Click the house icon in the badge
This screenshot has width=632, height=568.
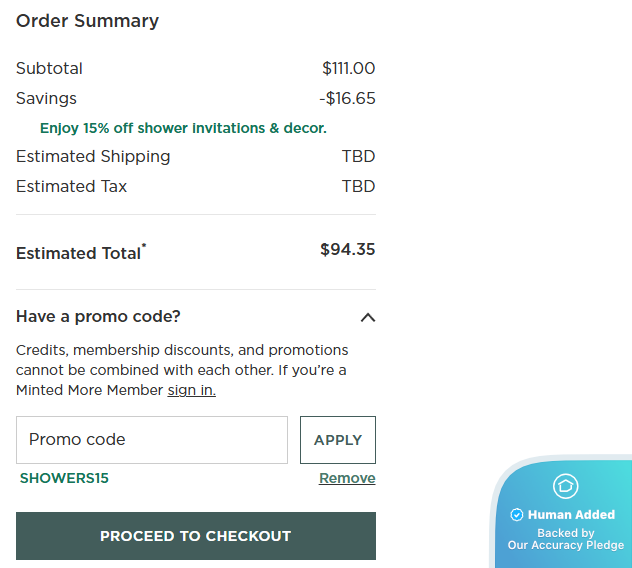[566, 487]
